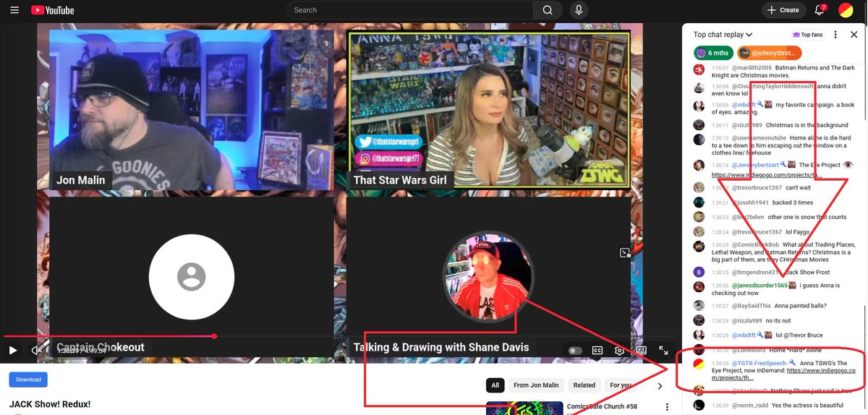Image resolution: width=868 pixels, height=415 pixels.
Task: Click the Create button
Action: coord(783,10)
